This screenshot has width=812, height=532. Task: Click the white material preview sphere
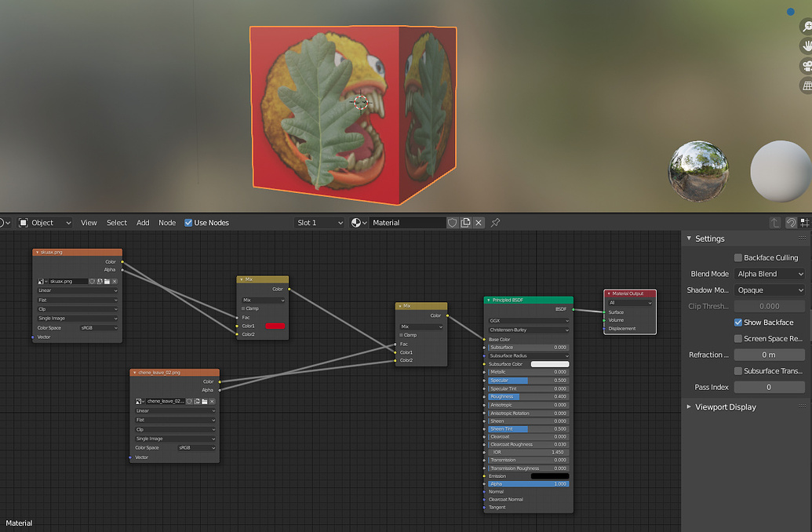tap(781, 171)
